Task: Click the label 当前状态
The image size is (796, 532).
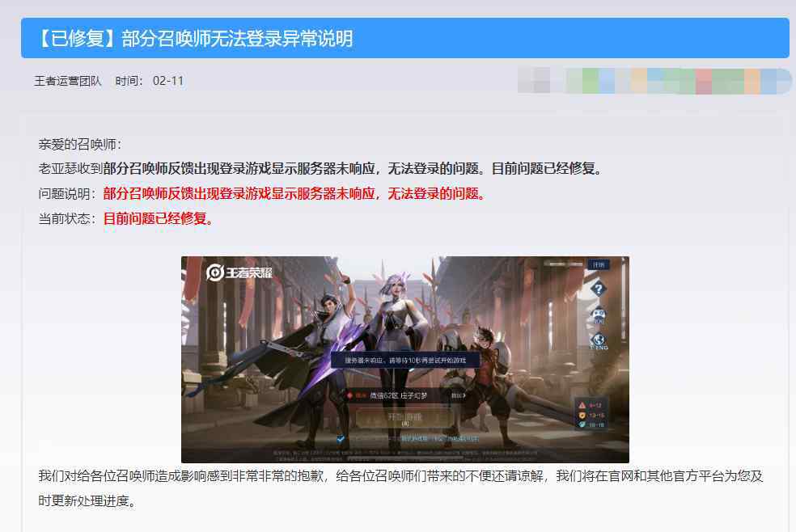Action: pyautogui.click(x=67, y=218)
